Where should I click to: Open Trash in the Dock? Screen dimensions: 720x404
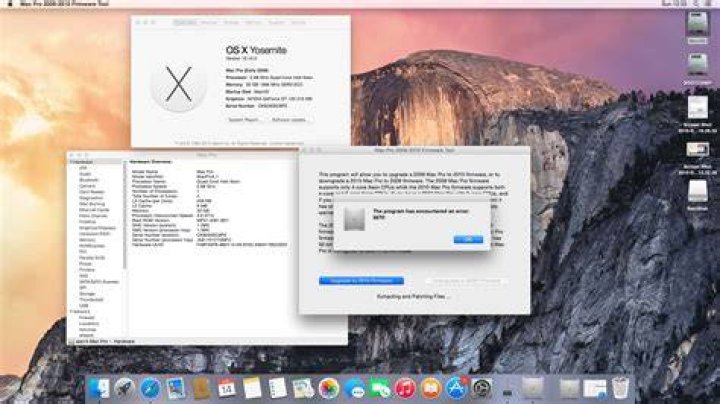click(620, 389)
